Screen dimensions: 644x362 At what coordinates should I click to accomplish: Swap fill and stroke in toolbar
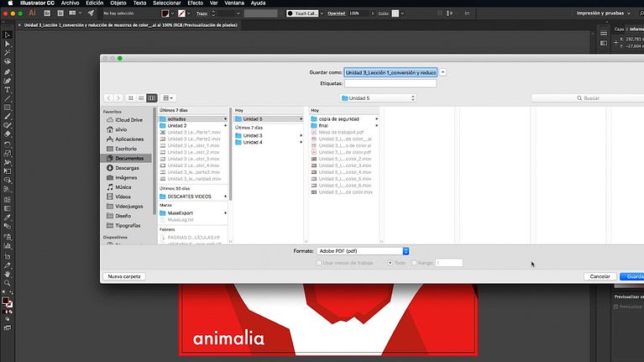click(11, 293)
